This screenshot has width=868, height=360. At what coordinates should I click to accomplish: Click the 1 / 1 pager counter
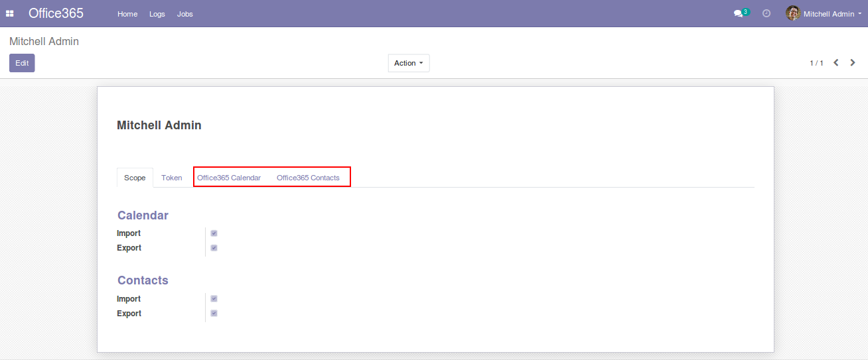tap(816, 63)
